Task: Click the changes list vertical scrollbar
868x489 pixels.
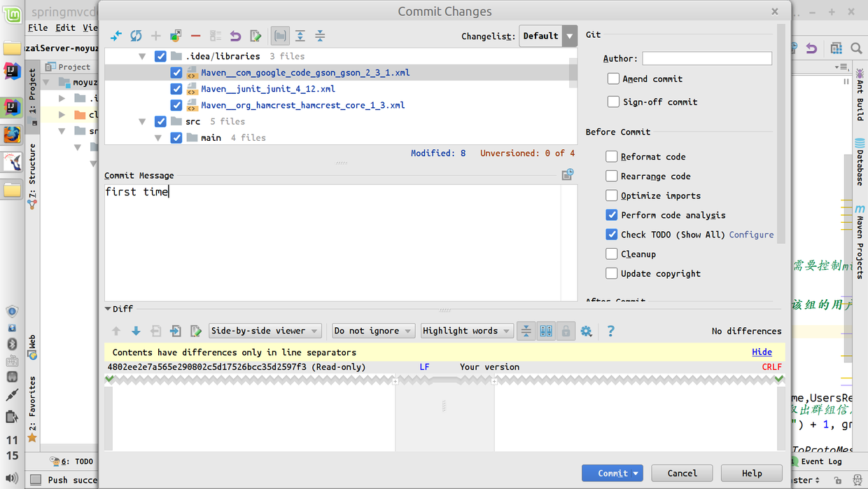Action: [573, 73]
